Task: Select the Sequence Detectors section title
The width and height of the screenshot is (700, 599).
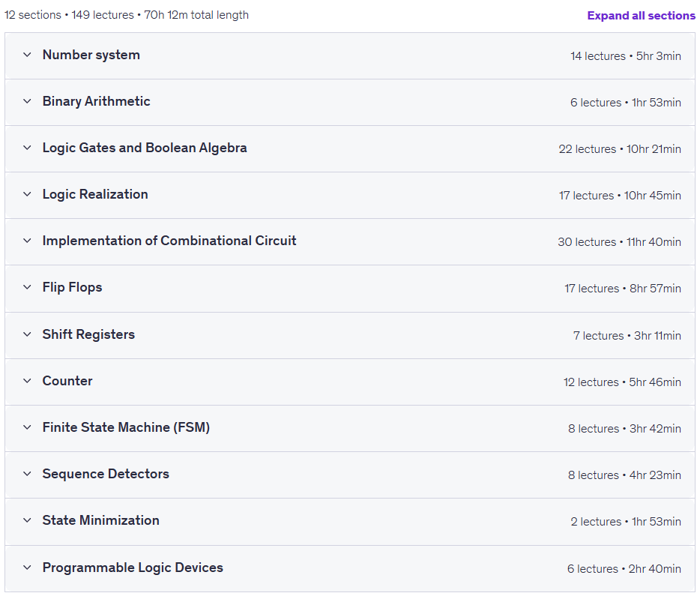Action: [106, 474]
